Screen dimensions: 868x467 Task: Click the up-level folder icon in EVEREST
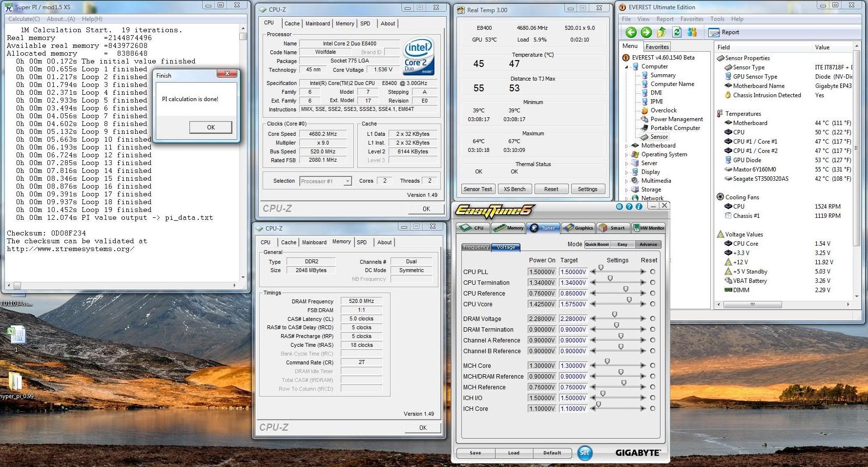(661, 32)
